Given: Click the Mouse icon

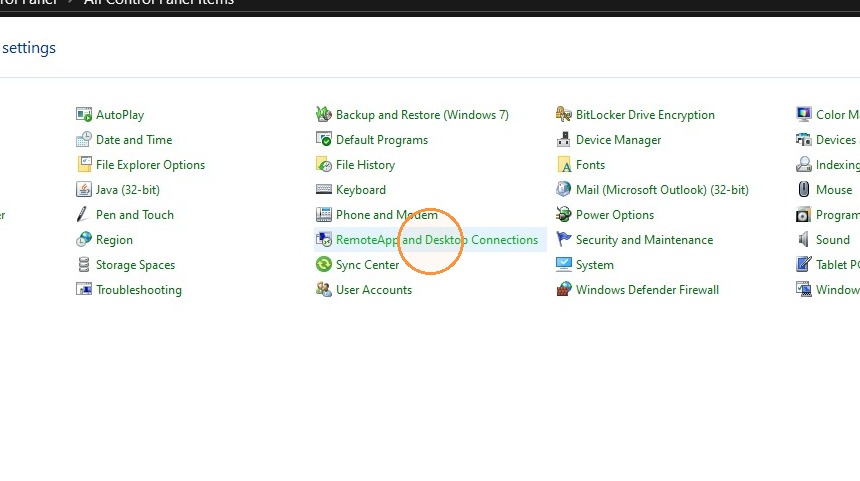Looking at the screenshot, I should click(x=804, y=190).
